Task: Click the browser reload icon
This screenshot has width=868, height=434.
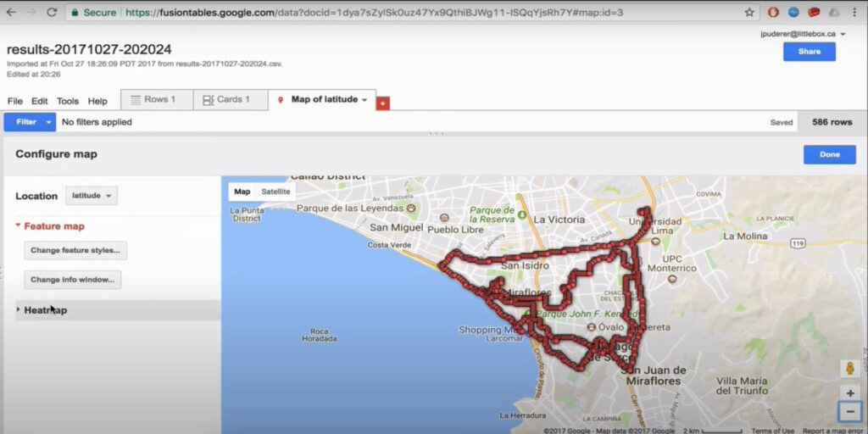Action: [x=52, y=13]
